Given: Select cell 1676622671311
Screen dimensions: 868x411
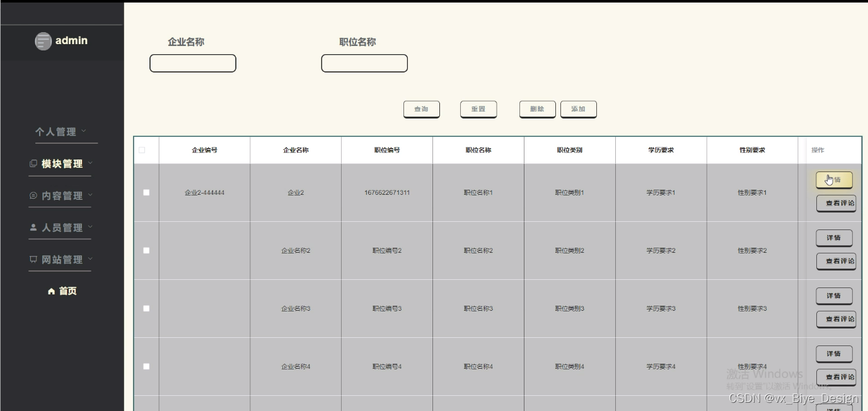Looking at the screenshot, I should point(387,192).
